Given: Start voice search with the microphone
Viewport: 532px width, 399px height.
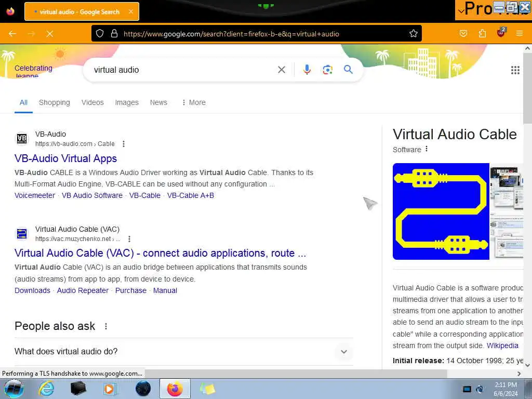Looking at the screenshot, I should 307,70.
